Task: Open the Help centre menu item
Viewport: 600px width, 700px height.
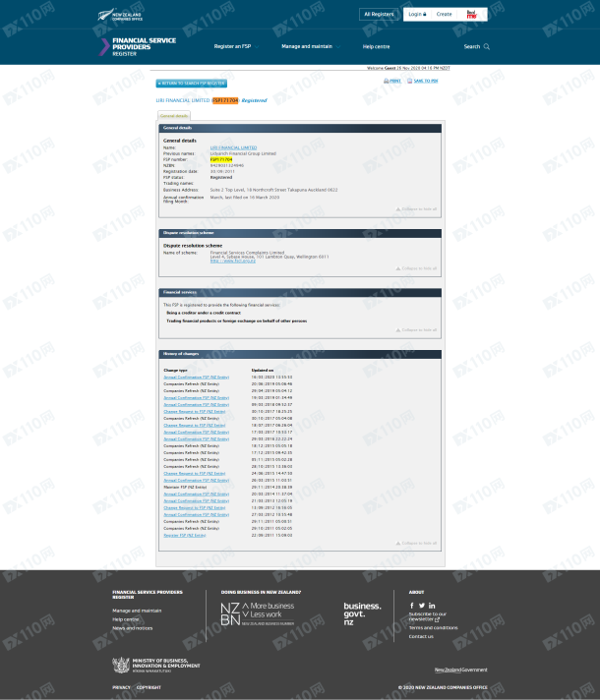Action: tap(376, 46)
